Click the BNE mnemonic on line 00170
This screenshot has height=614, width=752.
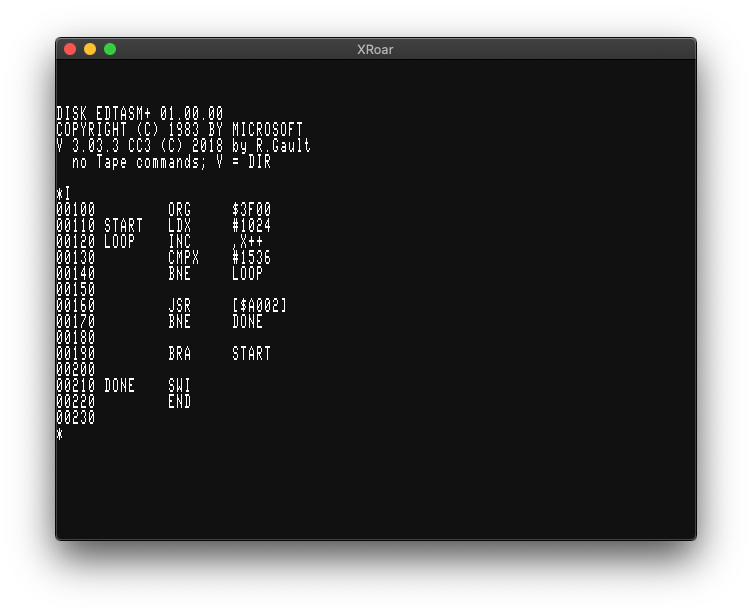179,321
